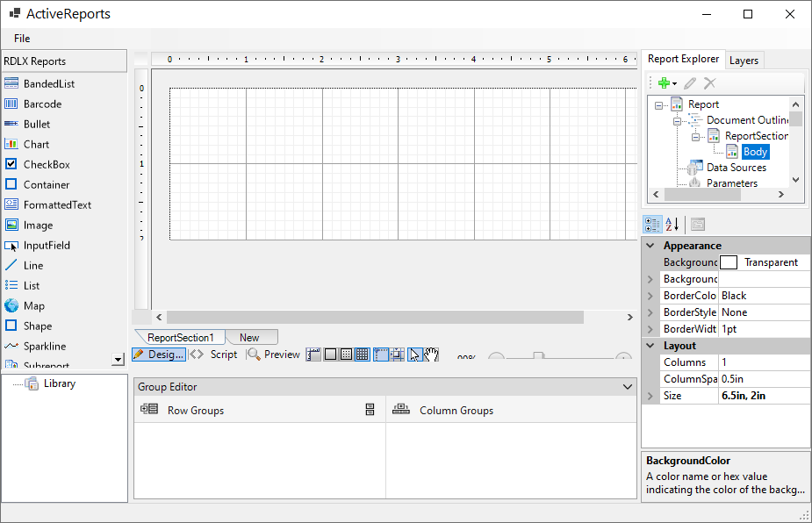Collapse the Layout property category
Image resolution: width=812 pixels, height=523 pixels.
click(650, 346)
